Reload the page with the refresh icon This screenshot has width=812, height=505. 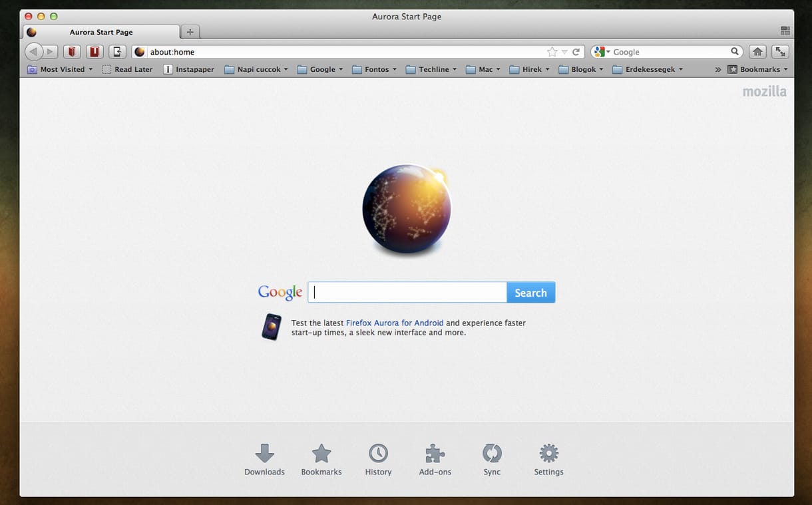tap(576, 52)
